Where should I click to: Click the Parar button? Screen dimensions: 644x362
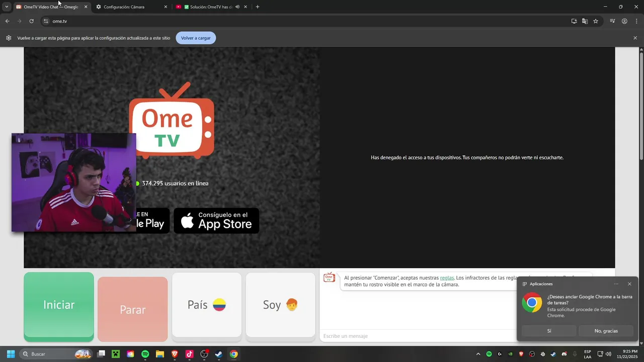133,309
